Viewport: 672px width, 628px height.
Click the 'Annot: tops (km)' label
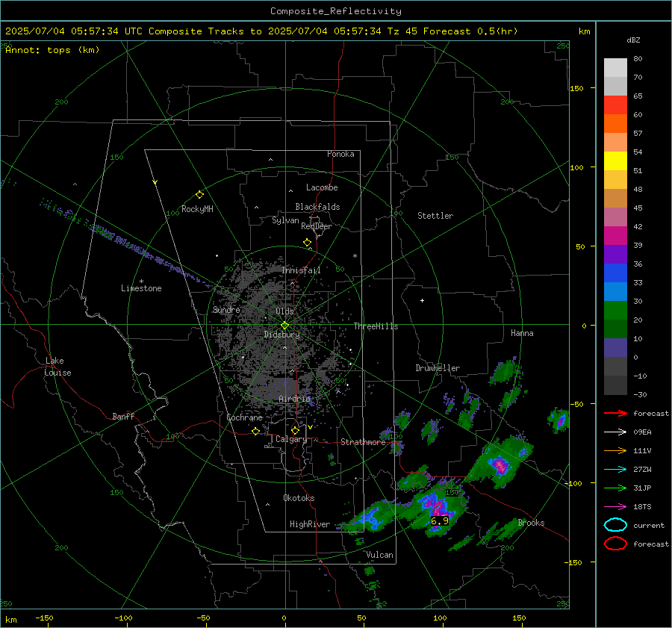tap(52, 50)
